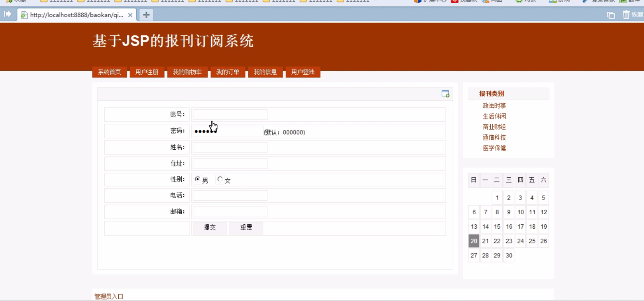Screen dimensions: 644x301
Task: Click the 电话 input field
Action: (230, 195)
